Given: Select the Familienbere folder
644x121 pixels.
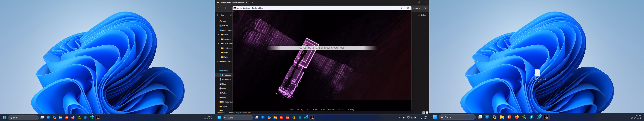Looking at the screenshot, I should [x=227, y=48].
